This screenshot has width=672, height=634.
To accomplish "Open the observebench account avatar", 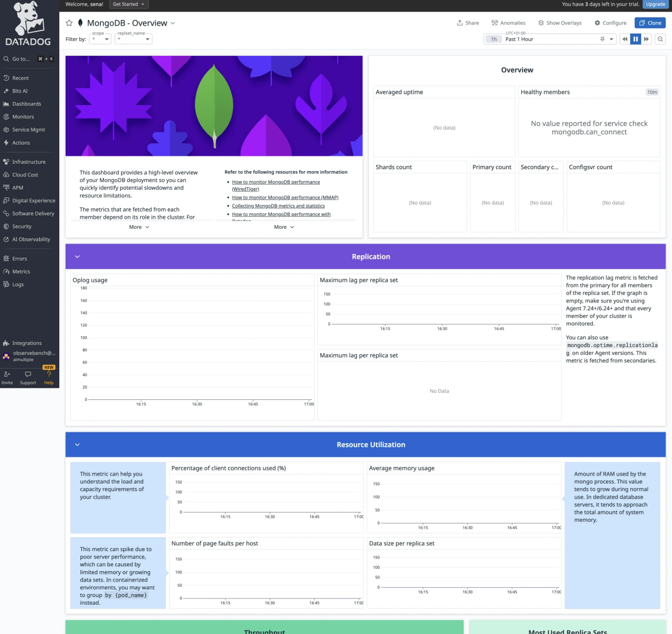I will click(x=6, y=356).
